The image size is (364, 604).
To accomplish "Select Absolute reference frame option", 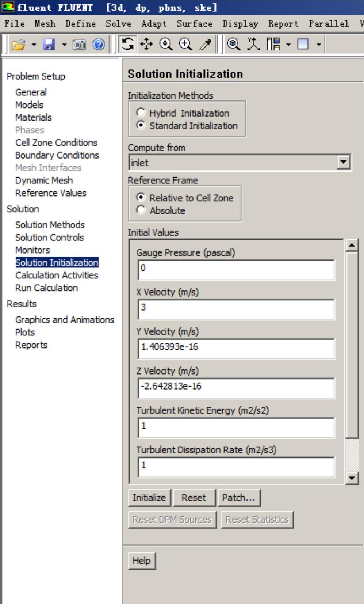I will [x=141, y=210].
